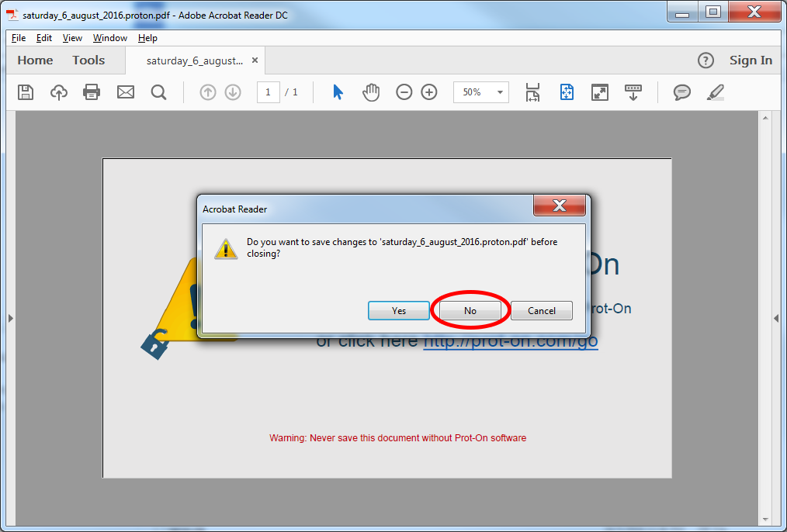This screenshot has width=787, height=532.
Task: Click No to discard changes
Action: (x=470, y=311)
